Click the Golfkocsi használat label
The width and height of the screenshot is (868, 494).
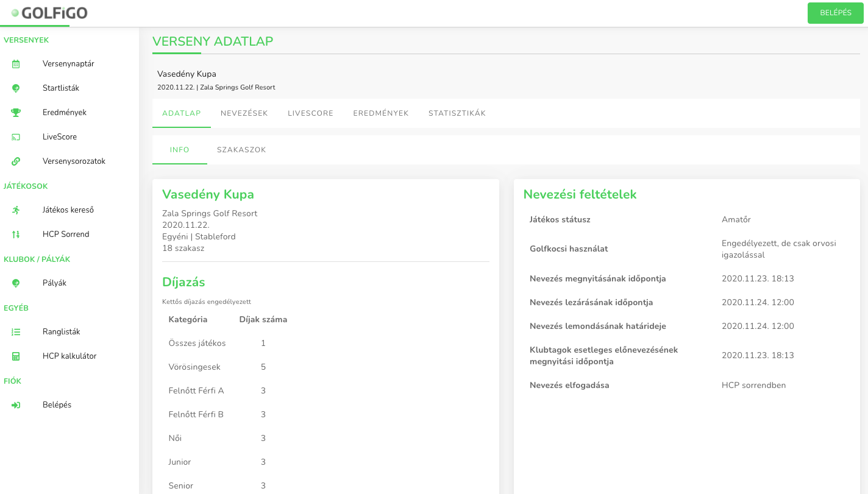(569, 249)
